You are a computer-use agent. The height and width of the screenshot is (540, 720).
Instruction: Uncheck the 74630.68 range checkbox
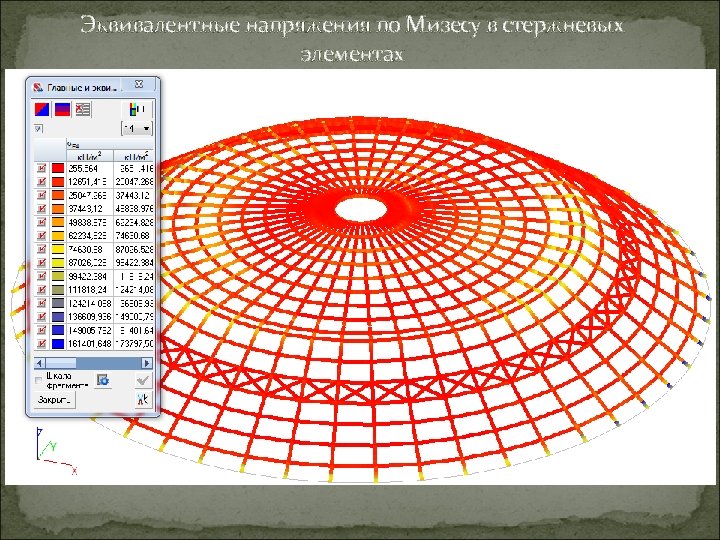pyautogui.click(x=41, y=249)
